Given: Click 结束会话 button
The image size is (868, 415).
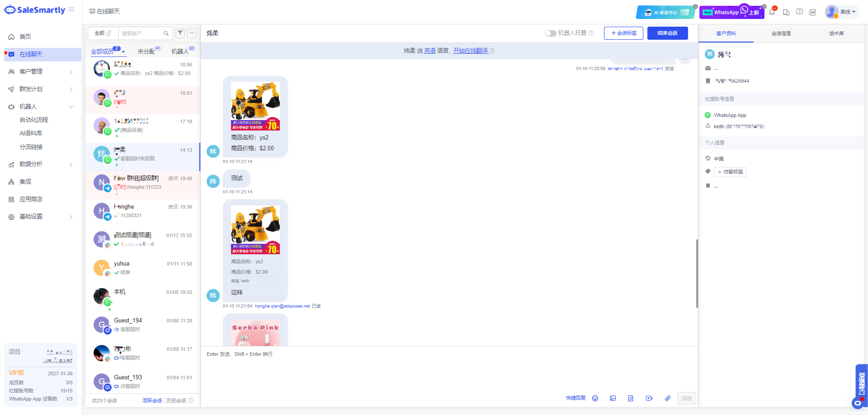Looking at the screenshot, I should click(667, 33).
